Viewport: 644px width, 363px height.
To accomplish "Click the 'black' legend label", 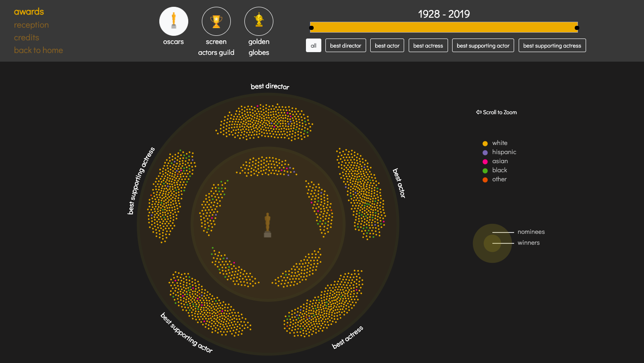I will [500, 170].
